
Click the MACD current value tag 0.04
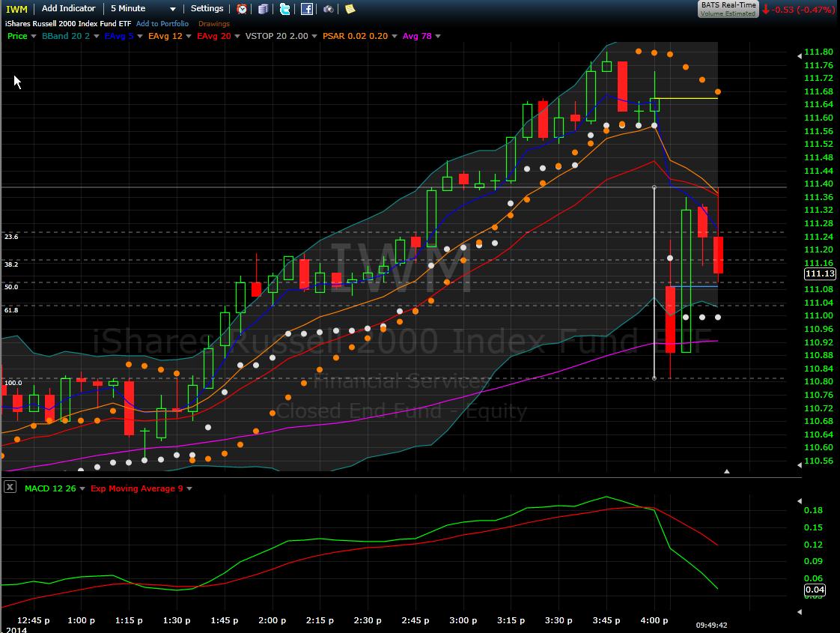[815, 590]
